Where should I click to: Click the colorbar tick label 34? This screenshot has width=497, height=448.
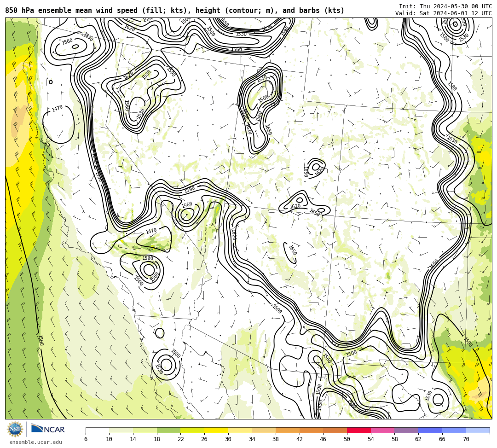pyautogui.click(x=252, y=439)
